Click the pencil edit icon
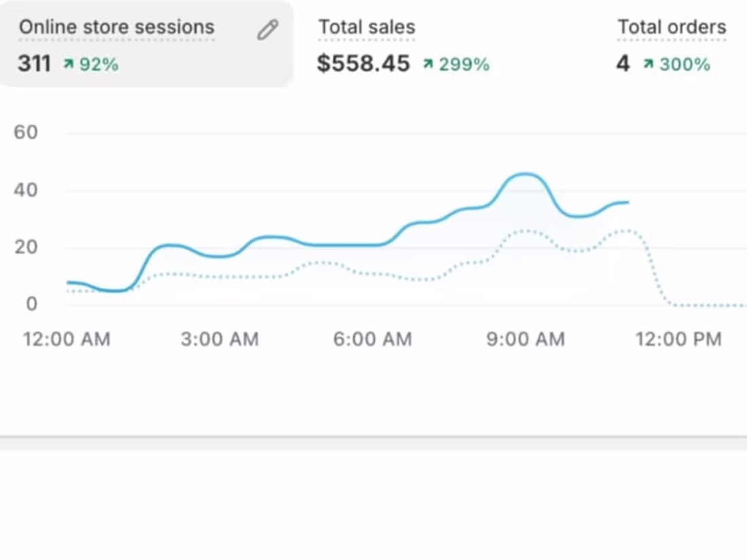 (x=268, y=29)
